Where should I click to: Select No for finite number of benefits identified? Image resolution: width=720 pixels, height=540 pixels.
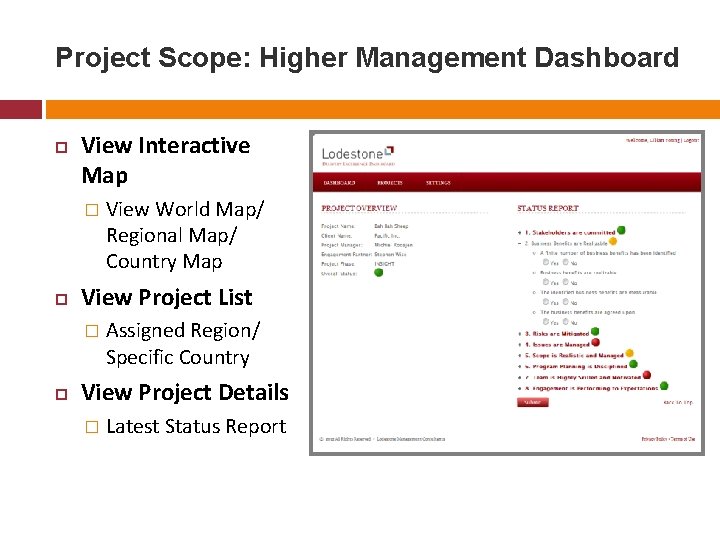(x=566, y=262)
